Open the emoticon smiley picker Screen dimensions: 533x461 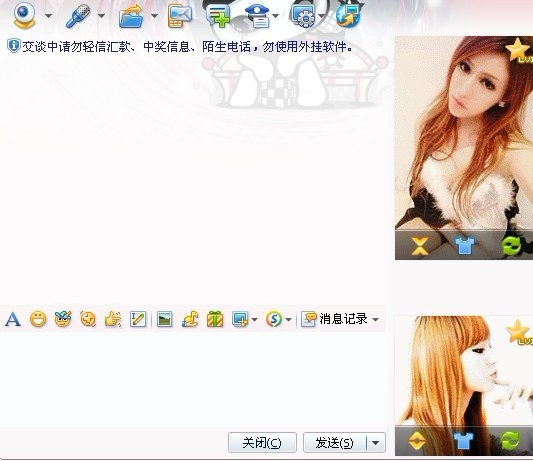(x=38, y=319)
